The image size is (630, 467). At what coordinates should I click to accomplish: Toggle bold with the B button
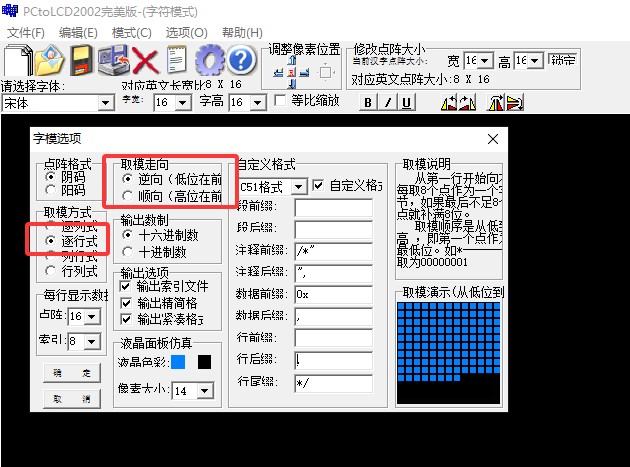(x=368, y=102)
